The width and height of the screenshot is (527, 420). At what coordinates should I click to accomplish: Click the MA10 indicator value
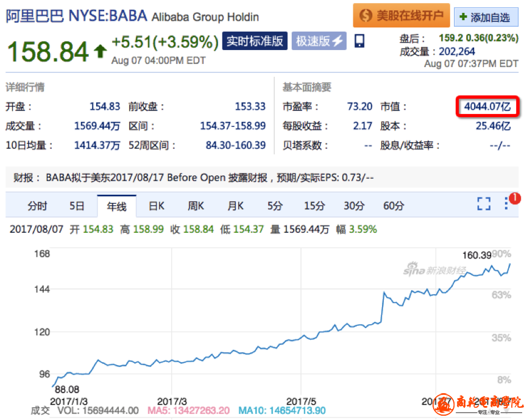pyautogui.click(x=282, y=411)
